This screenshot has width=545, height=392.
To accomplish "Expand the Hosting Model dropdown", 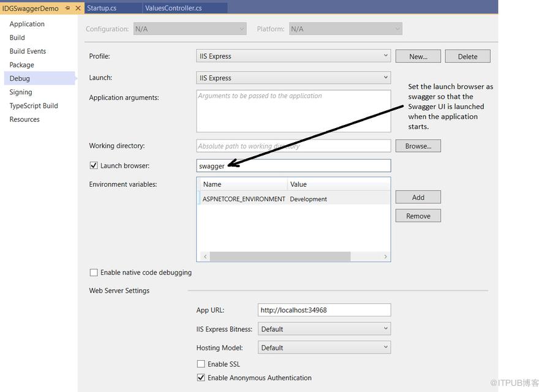I will [x=325, y=347].
